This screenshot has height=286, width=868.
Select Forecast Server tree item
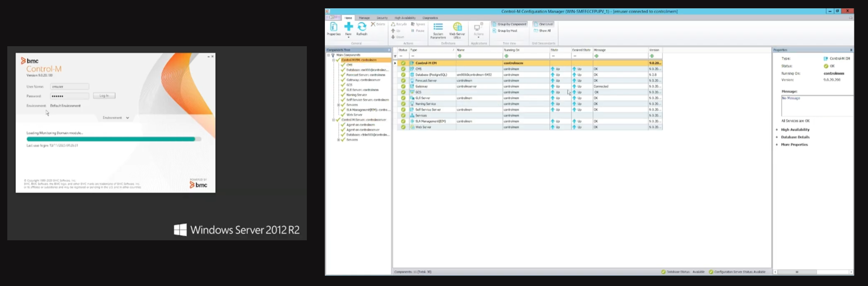(x=366, y=75)
